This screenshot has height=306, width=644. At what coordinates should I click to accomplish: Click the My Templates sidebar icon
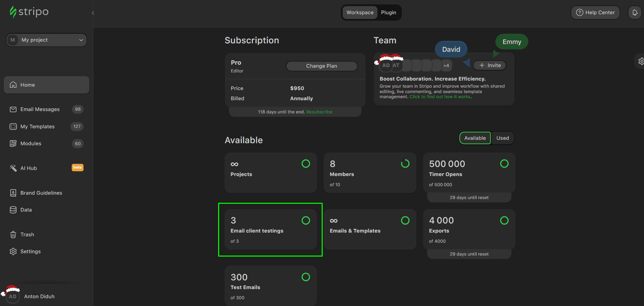coord(13,127)
